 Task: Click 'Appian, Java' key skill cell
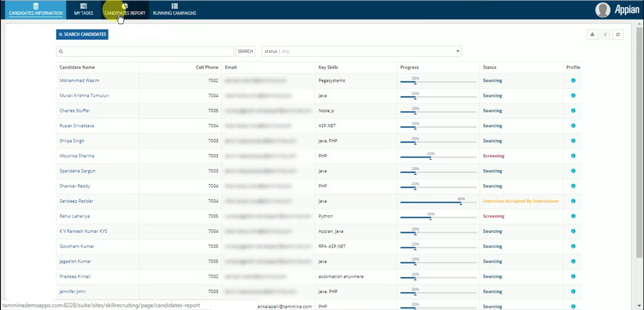tap(331, 231)
